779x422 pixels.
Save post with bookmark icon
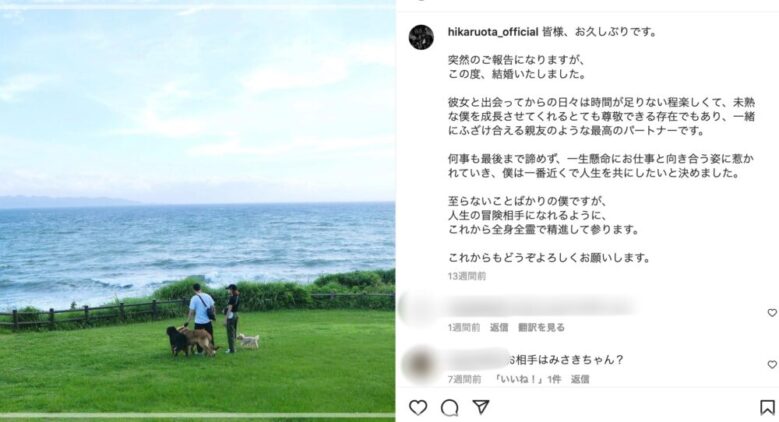tap(768, 408)
